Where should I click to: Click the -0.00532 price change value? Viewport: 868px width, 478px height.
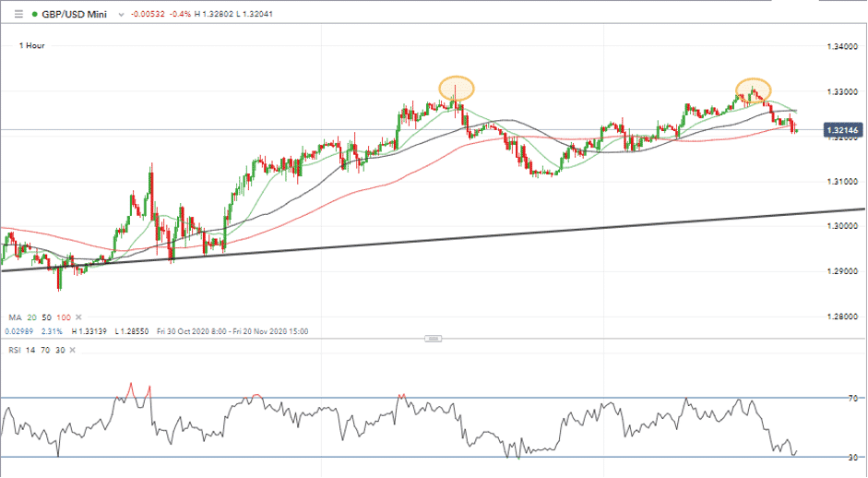[148, 14]
